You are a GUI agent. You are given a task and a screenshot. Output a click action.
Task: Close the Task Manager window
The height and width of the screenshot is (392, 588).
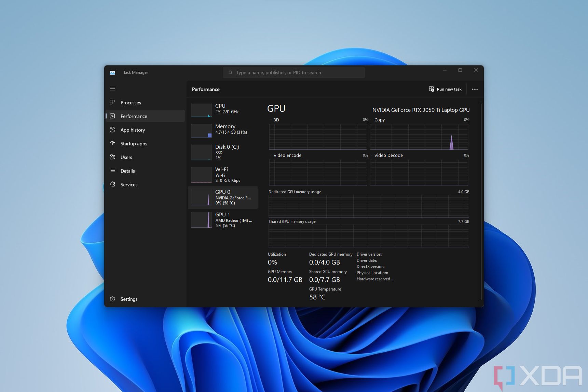tap(476, 70)
